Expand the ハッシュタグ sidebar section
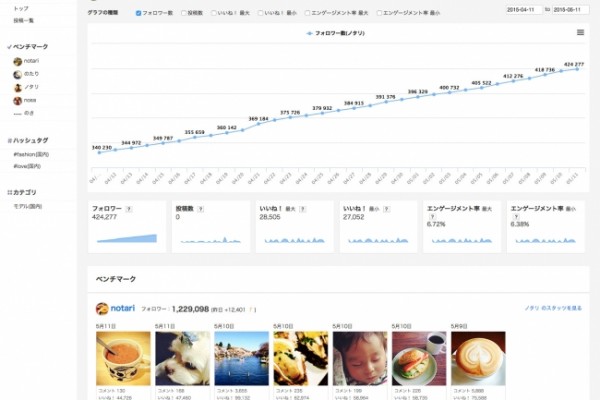 pos(28,140)
